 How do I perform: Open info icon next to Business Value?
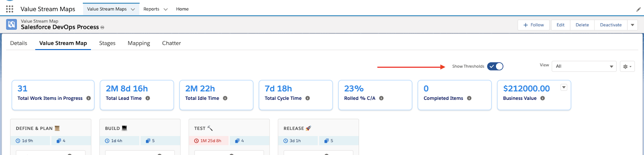point(543,98)
